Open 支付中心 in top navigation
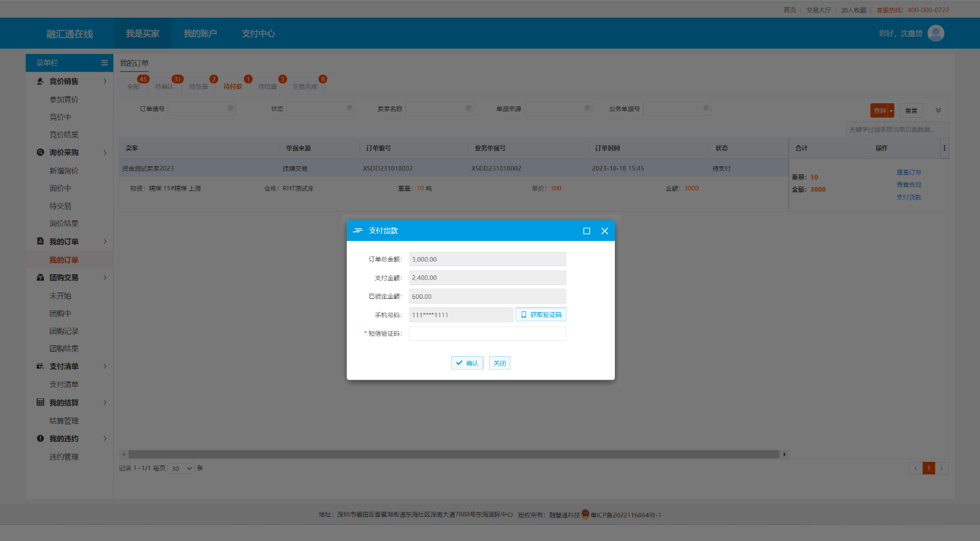This screenshot has width=980, height=541. coord(258,33)
